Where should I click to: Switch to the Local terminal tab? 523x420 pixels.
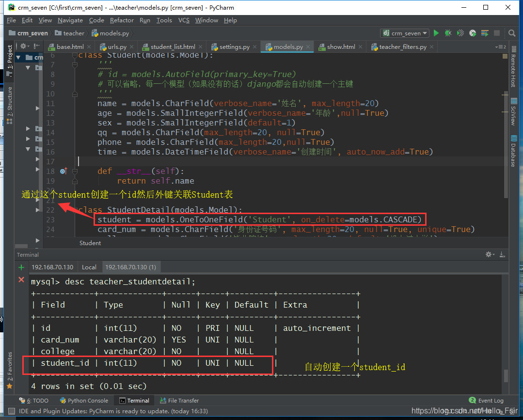point(89,267)
